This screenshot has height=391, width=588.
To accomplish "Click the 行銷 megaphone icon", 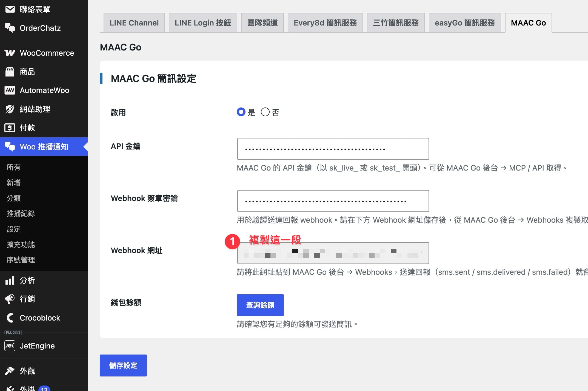I will 10,299.
